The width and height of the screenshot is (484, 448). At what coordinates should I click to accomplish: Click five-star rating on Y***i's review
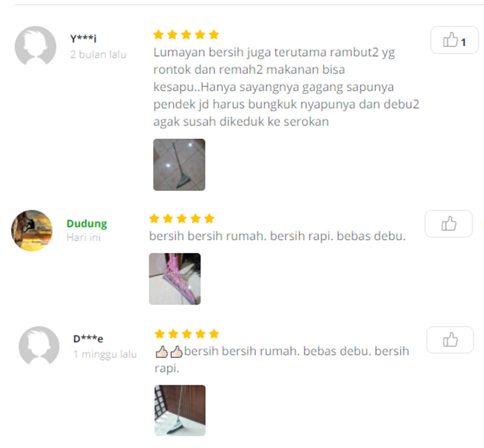point(186,34)
